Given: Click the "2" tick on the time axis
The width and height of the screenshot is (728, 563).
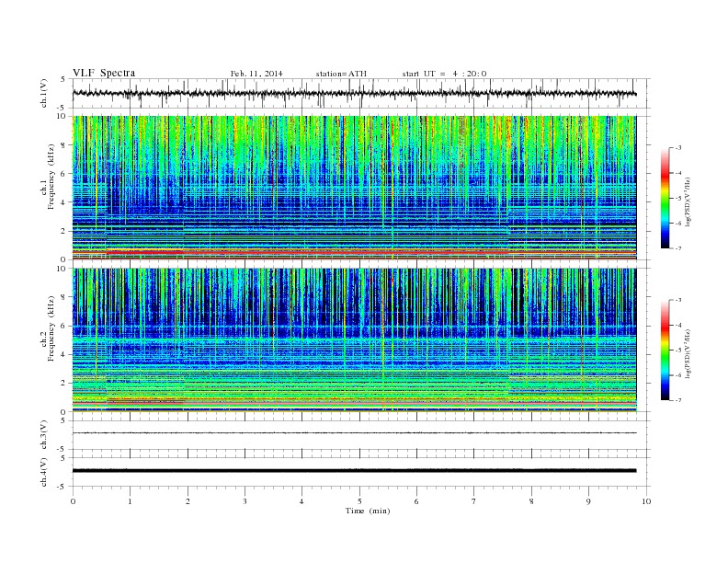Looking at the screenshot, I should click(x=188, y=501).
